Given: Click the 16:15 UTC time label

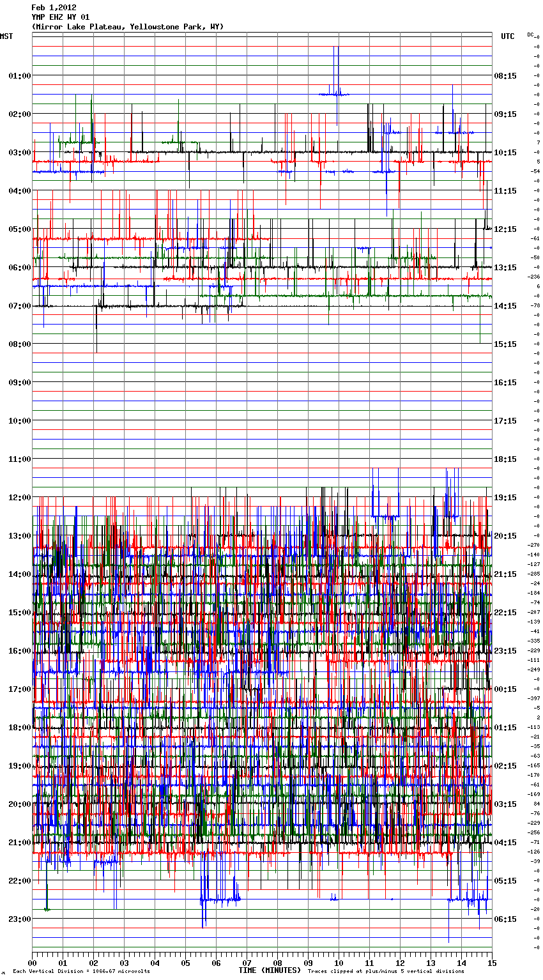Looking at the screenshot, I should [505, 383].
